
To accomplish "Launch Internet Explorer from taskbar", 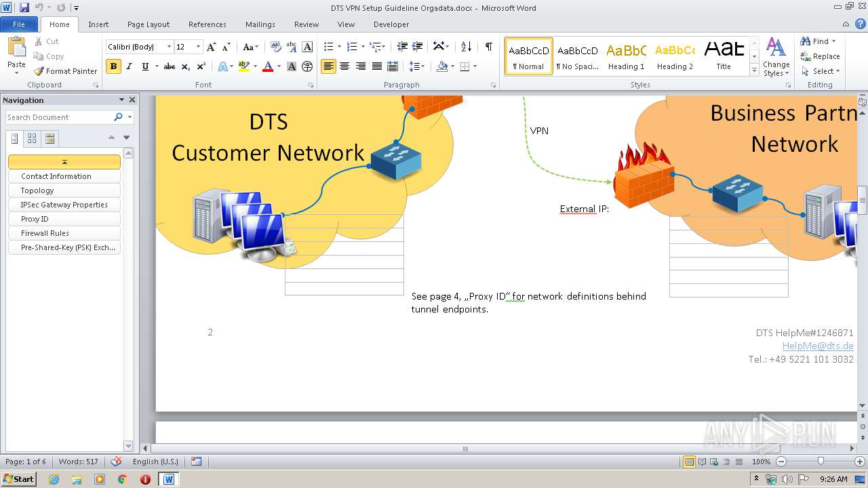I will (54, 479).
